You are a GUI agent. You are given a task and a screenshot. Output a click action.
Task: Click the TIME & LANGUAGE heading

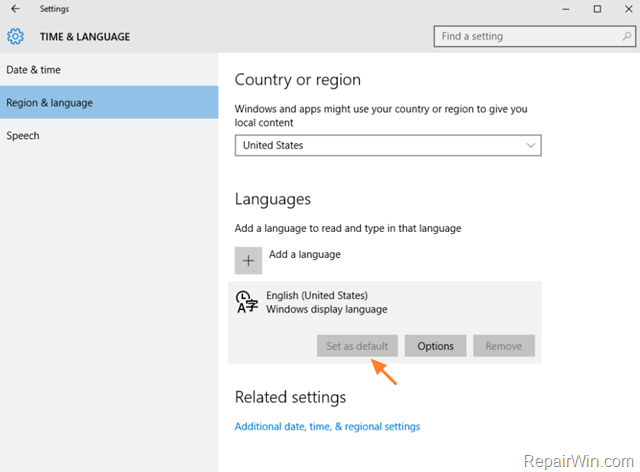85,37
